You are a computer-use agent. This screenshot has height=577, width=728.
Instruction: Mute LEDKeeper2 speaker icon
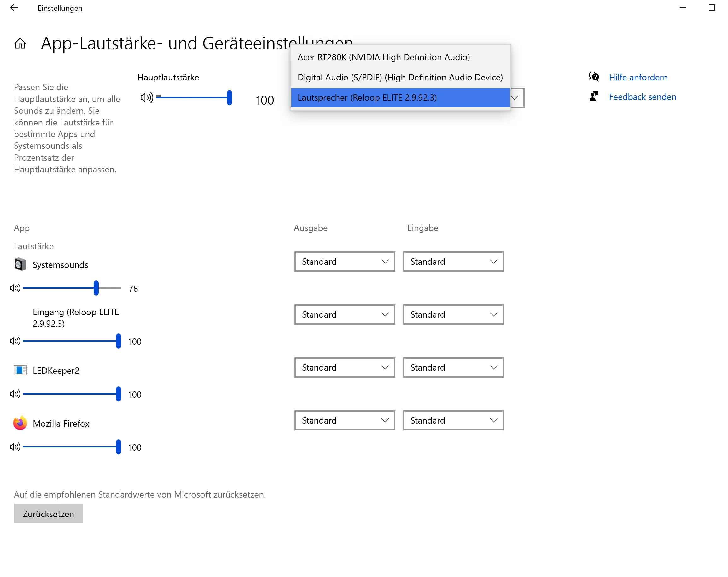15,394
